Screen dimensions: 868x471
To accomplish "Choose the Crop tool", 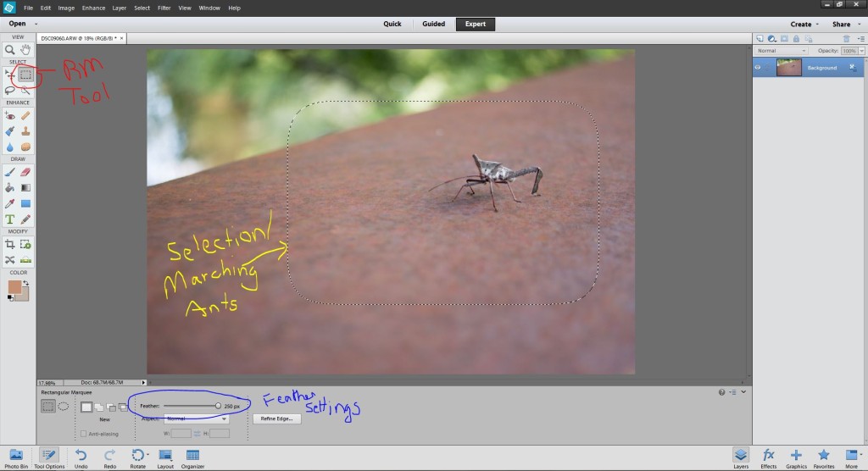I will coord(9,243).
